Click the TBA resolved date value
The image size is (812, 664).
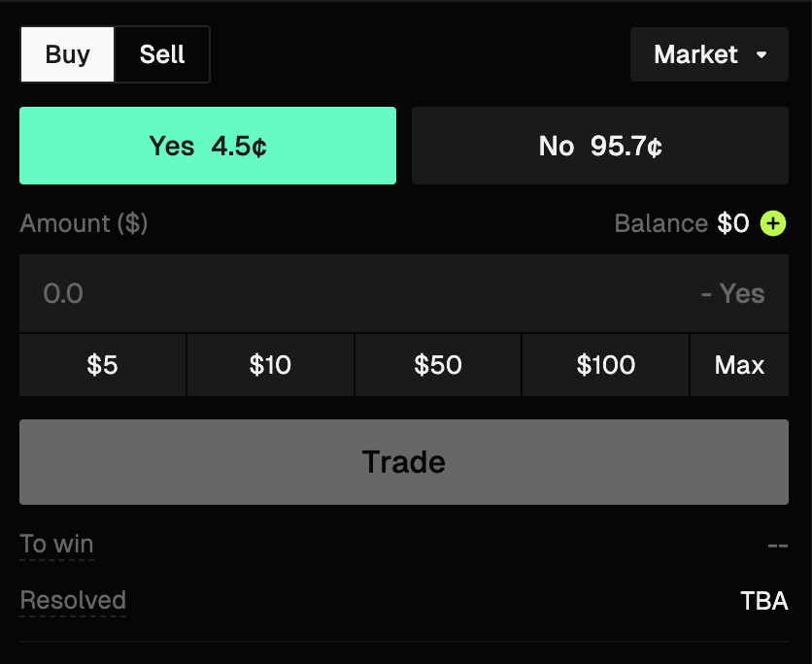[763, 601]
